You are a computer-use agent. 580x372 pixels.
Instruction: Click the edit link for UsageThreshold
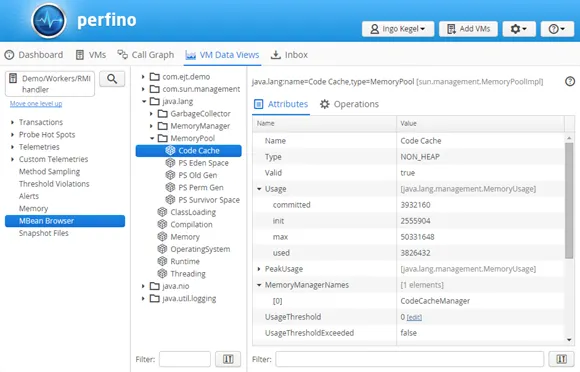point(414,317)
